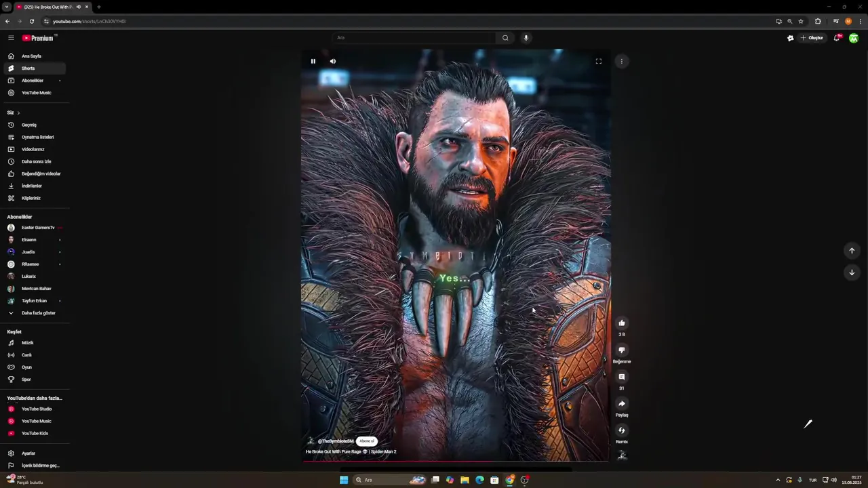Open YouTube Music in top sidebar

point(34,93)
